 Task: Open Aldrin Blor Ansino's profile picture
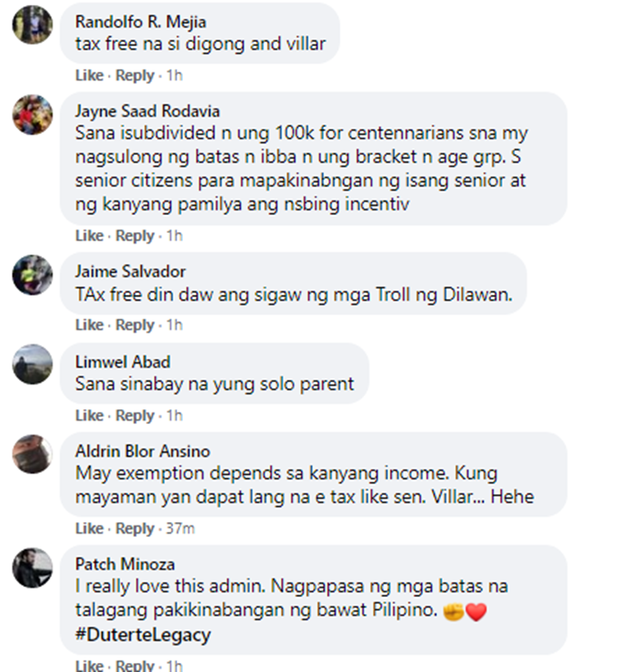pos(32,455)
